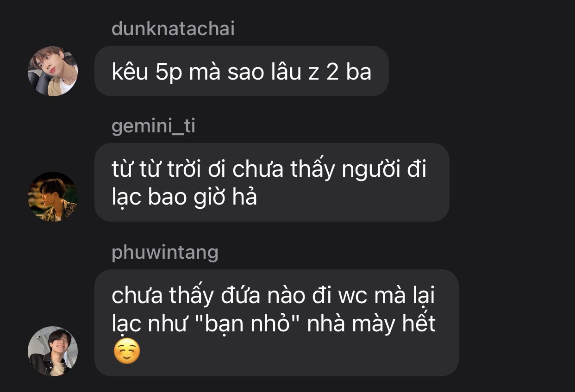Click the dunknatachai username label

(x=173, y=29)
